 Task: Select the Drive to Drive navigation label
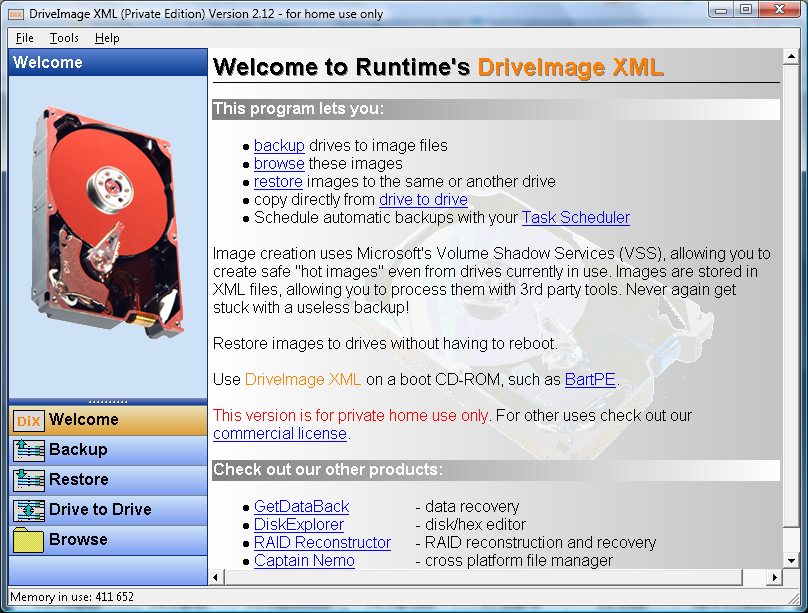tap(100, 509)
